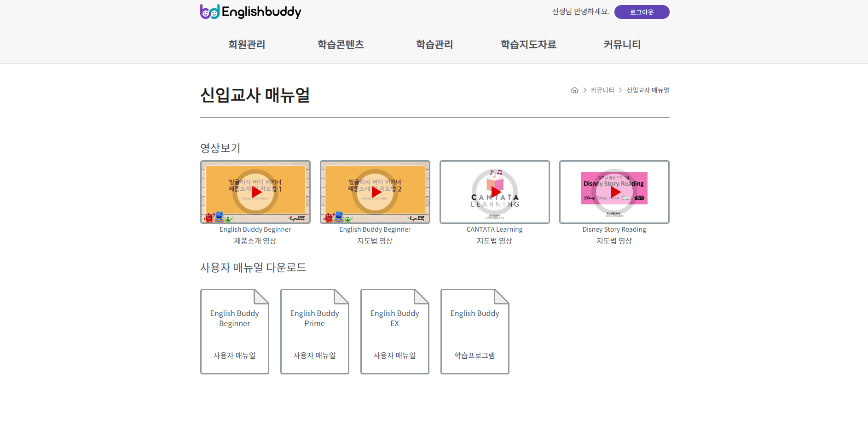Download English Buddy 학습프로그램 file

pos(475,332)
